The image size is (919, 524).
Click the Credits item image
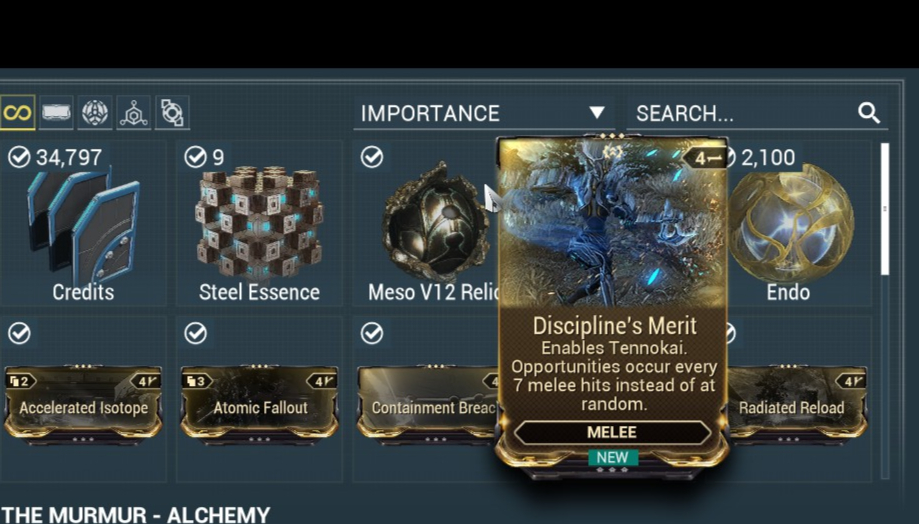click(83, 227)
